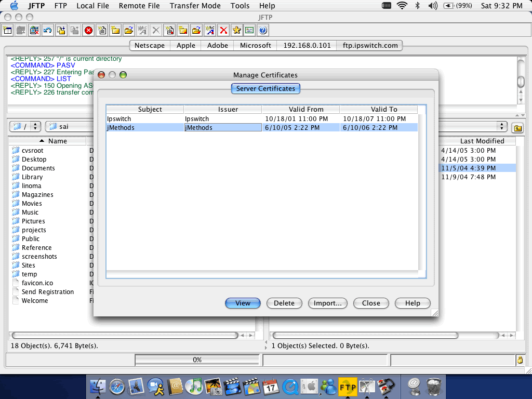Stop the transfer with the red circle icon
This screenshot has width=532, height=399.
tap(88, 31)
